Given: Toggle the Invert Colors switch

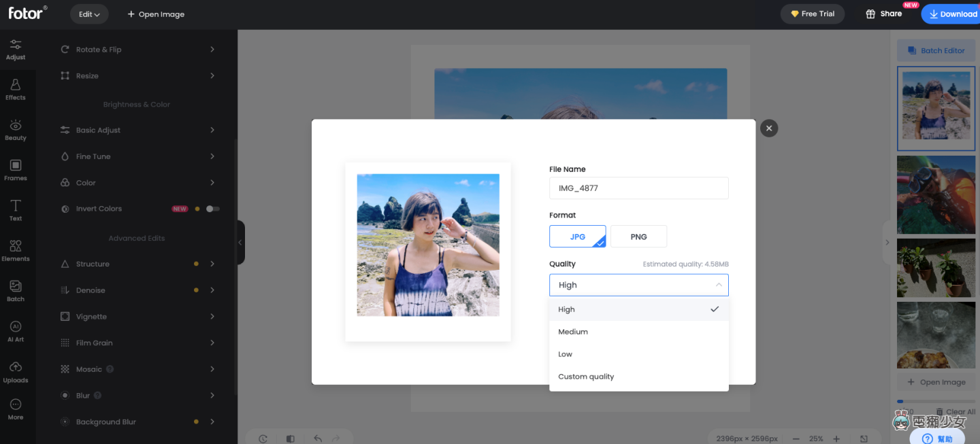Looking at the screenshot, I should coord(213,209).
